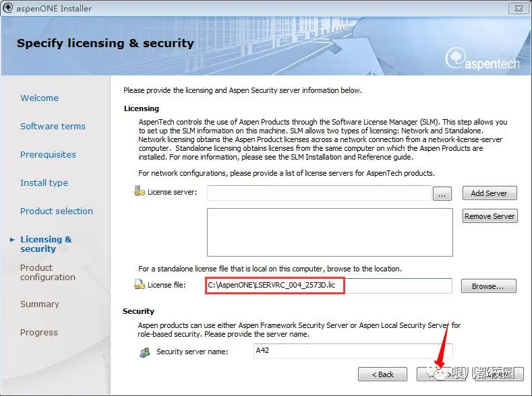Click inside the license servers list box
The image size is (532, 396).
(330, 232)
